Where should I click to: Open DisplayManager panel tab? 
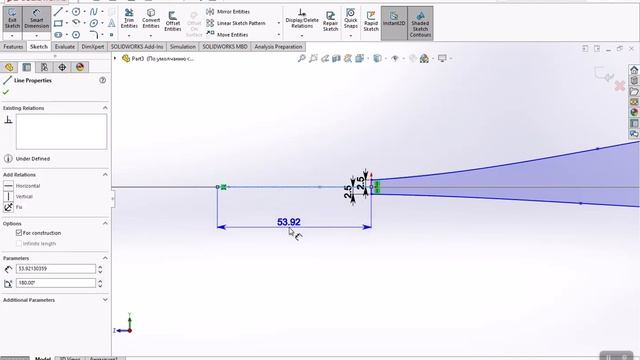pos(80,67)
